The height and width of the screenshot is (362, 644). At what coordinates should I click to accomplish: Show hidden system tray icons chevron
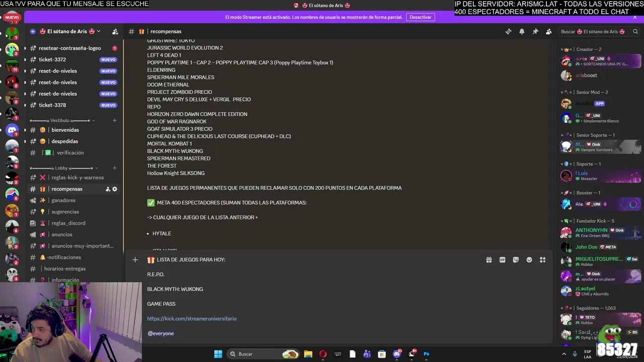[565, 354]
